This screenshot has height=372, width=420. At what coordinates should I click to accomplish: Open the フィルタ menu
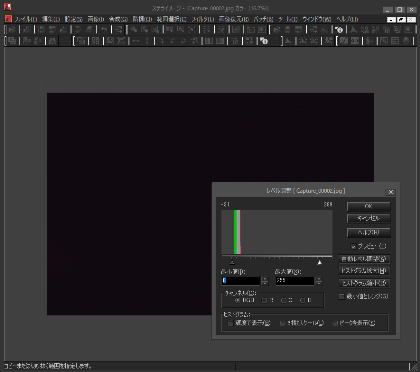tap(203, 19)
